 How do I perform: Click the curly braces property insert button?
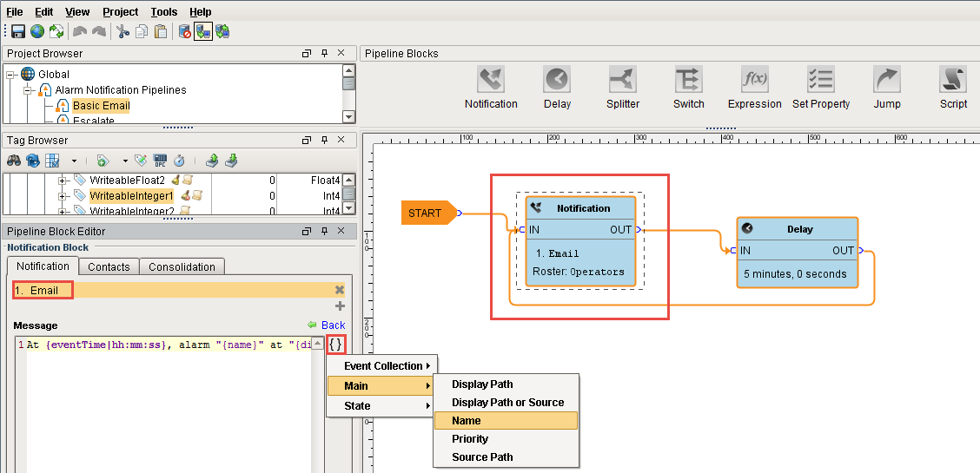(x=336, y=345)
